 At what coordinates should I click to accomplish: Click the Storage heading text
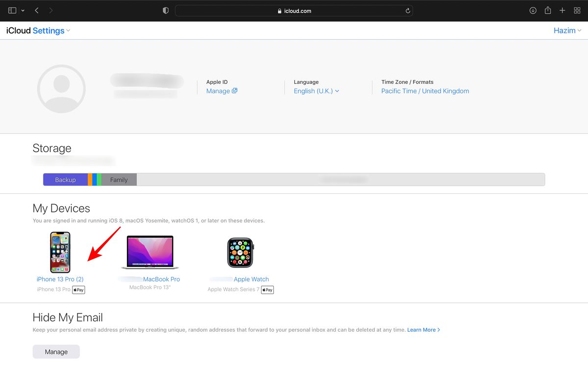(52, 148)
